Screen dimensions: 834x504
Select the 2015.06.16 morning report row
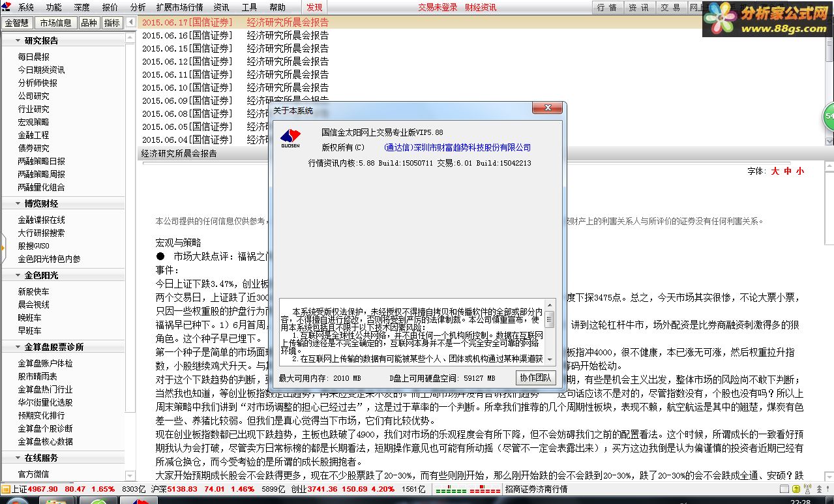pyautogui.click(x=481, y=35)
